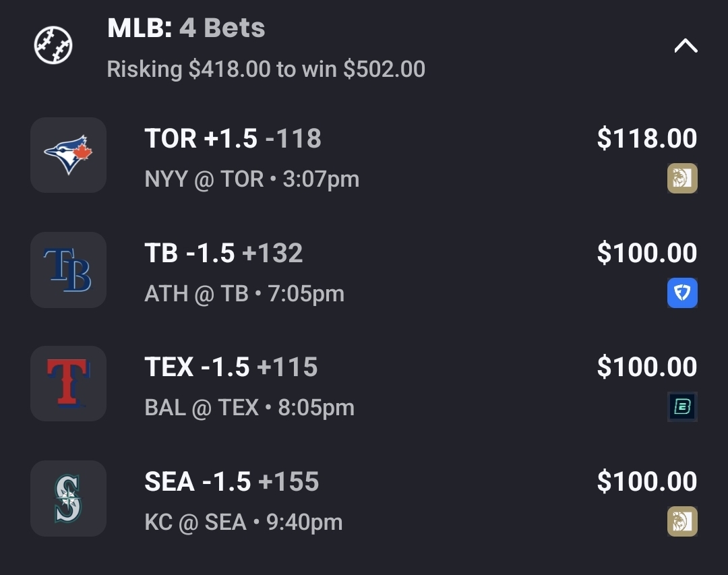Select the Texas Rangers logo

pos(68,384)
